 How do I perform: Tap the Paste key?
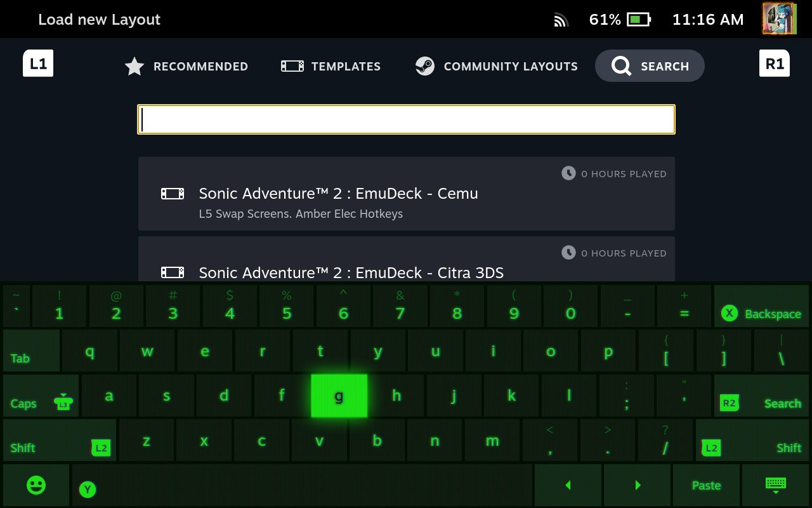706,485
